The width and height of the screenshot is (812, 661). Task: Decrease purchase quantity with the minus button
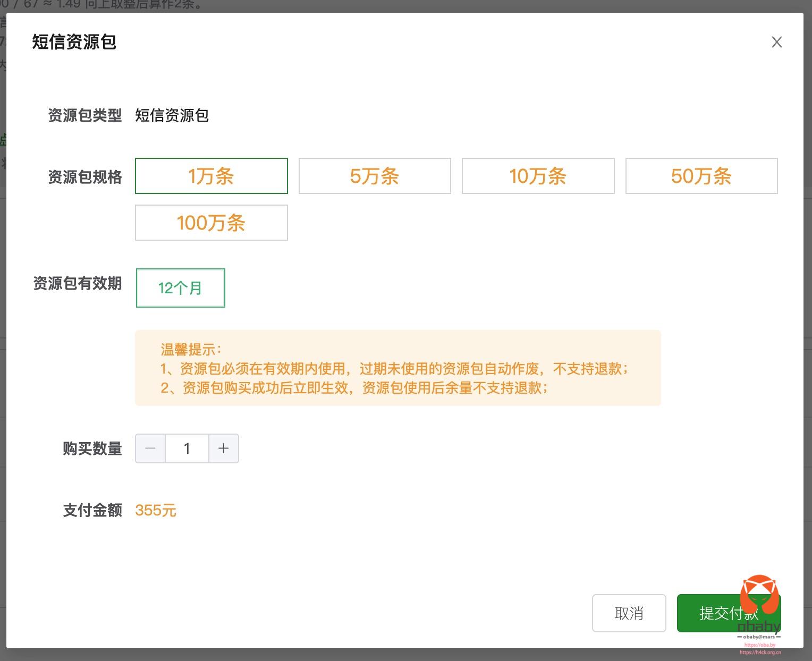click(x=150, y=448)
